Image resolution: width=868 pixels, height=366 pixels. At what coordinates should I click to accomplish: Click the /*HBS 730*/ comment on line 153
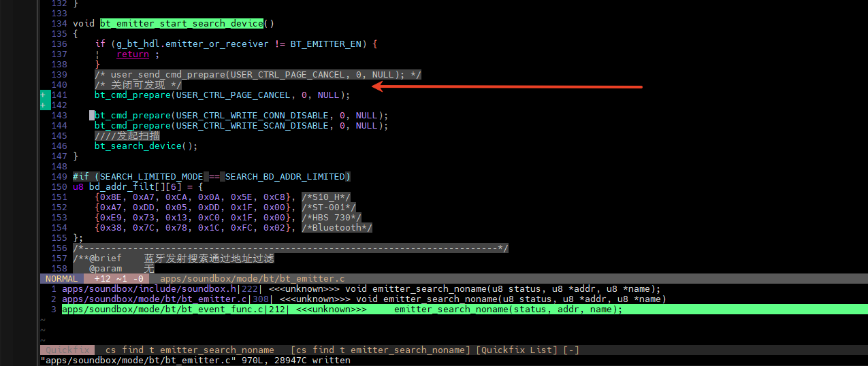coord(329,217)
